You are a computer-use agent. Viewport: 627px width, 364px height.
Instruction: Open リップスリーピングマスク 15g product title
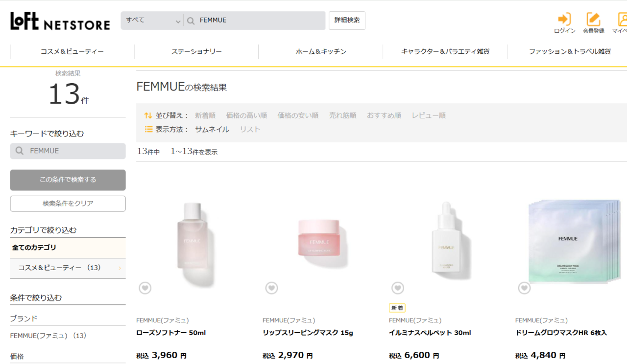[x=308, y=333]
